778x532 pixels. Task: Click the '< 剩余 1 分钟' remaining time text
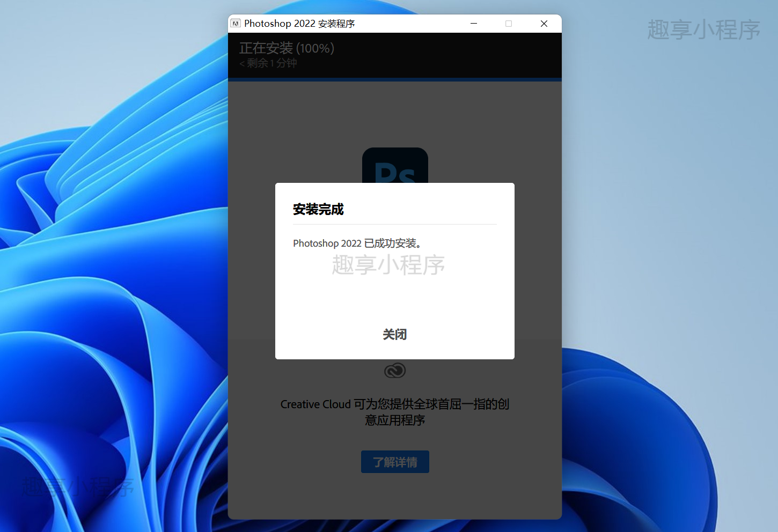pos(268,63)
